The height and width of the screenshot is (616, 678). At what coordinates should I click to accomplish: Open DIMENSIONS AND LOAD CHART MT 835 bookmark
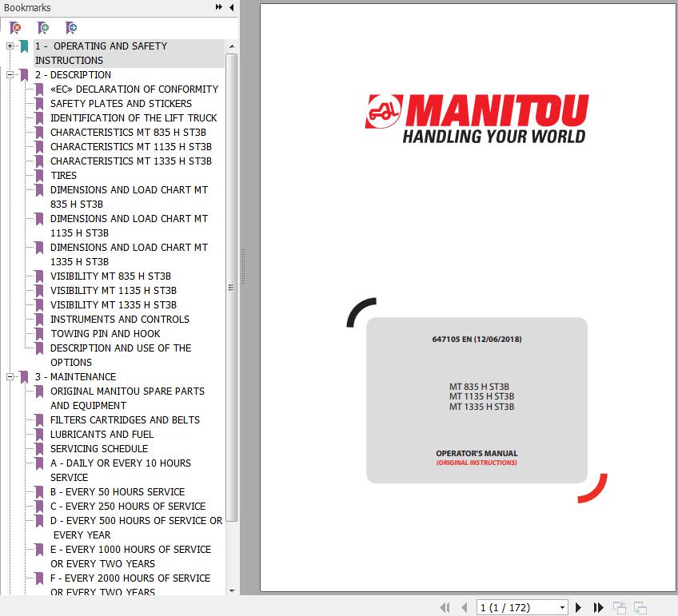(130, 197)
